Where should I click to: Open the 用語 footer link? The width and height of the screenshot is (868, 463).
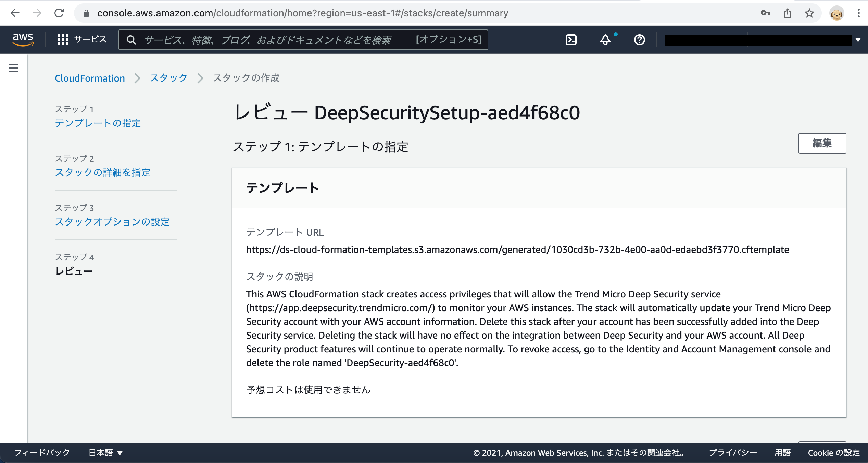782,453
